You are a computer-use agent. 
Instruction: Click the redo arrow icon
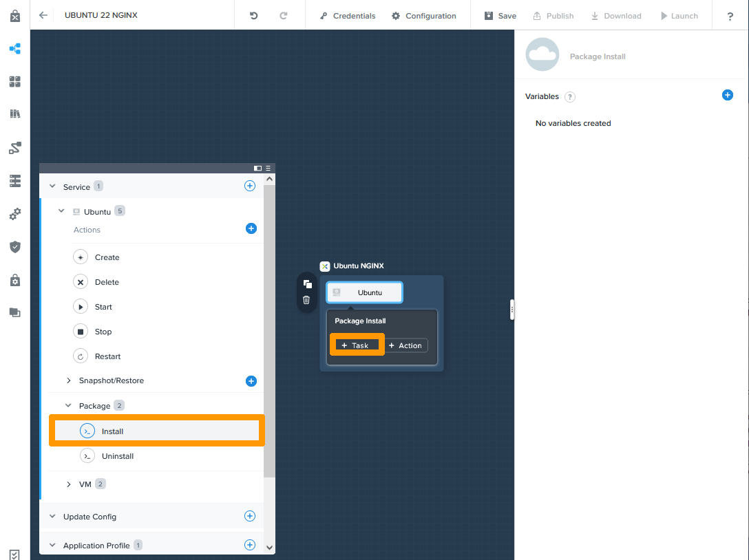(283, 16)
